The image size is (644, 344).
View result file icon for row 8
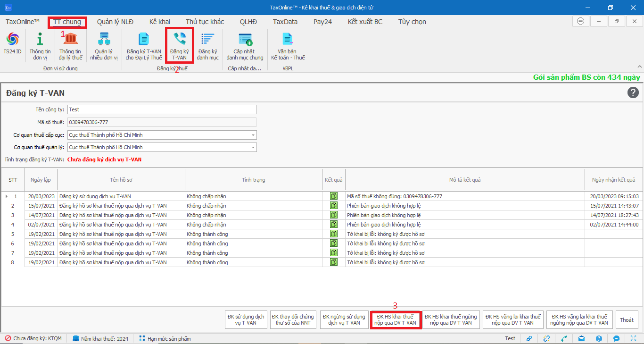pos(334,262)
